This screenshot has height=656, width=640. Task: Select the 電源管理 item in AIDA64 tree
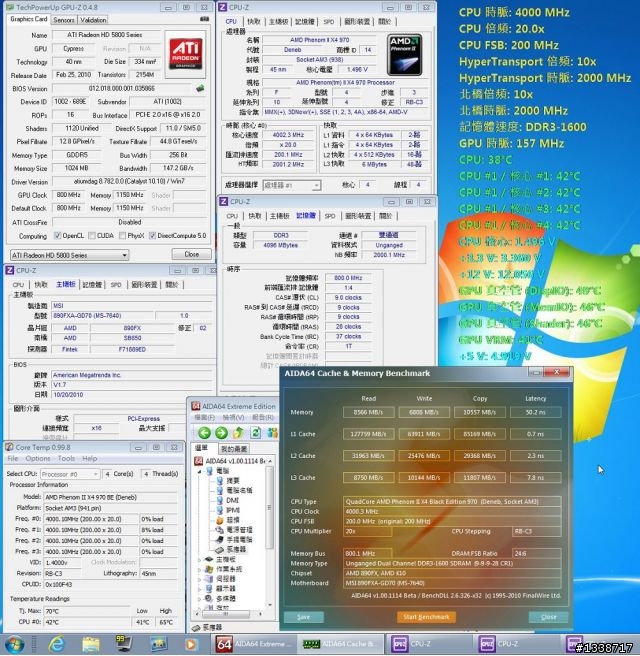point(234,530)
